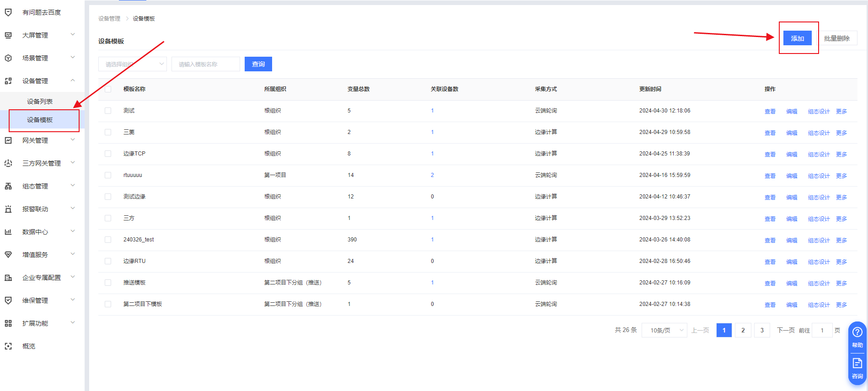Click the 组态管理 hierarchy icon
Image resolution: width=868 pixels, height=391 pixels.
8,186
